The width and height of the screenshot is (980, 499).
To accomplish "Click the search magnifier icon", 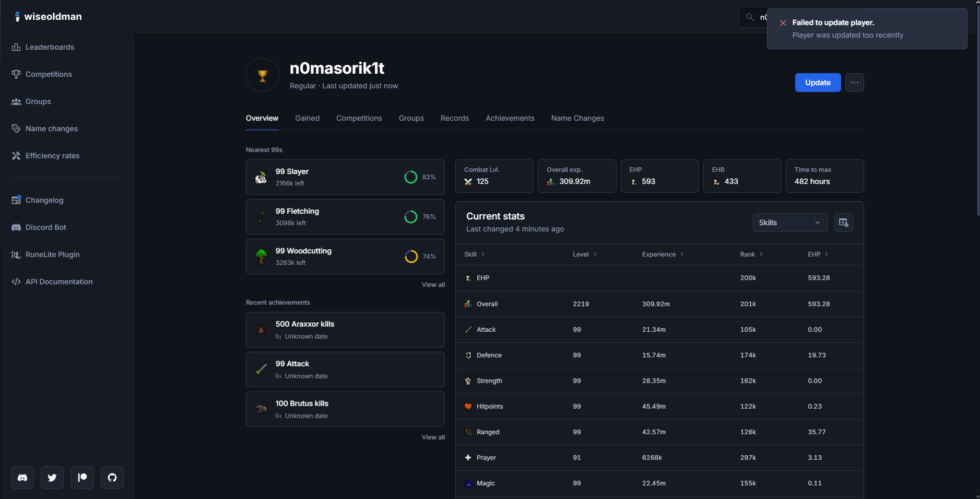I will (750, 17).
